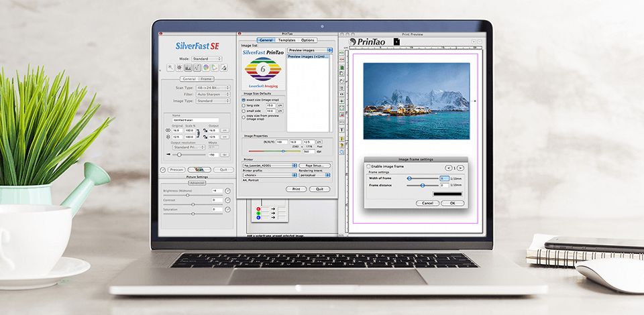Select the Zoom magnifier tool in SilverFast SE
The height and width of the screenshot is (315, 644).
point(170,68)
